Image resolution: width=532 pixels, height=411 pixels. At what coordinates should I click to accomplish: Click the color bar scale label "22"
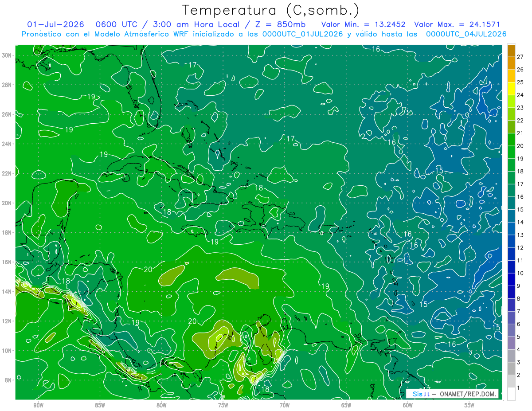point(520,121)
